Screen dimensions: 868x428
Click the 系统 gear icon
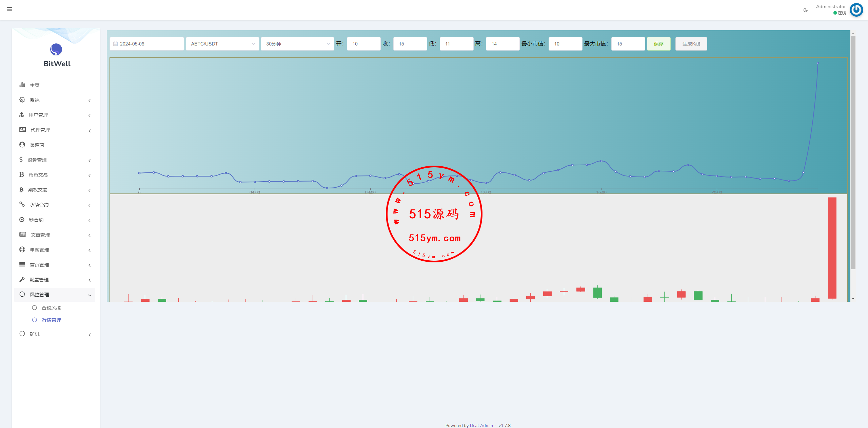[x=22, y=100]
